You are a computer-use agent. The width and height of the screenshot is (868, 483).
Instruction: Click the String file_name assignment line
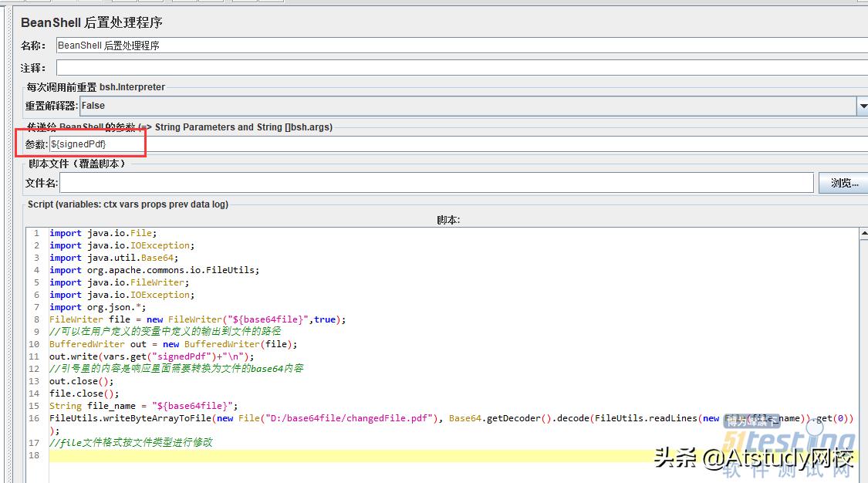click(x=144, y=406)
